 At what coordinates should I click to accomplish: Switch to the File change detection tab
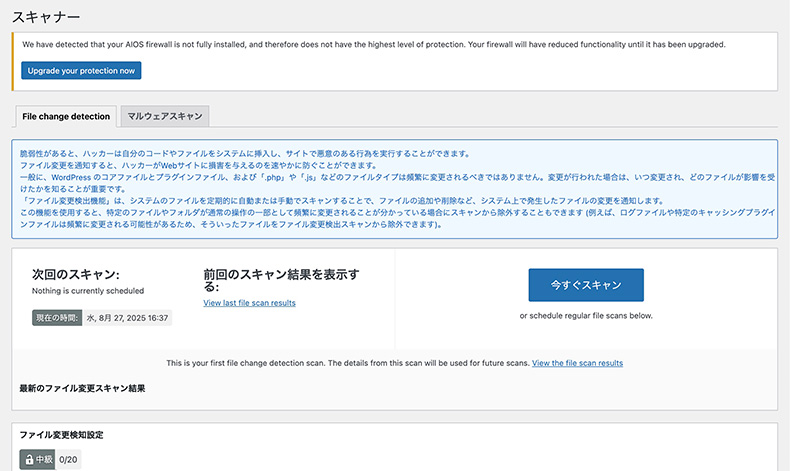(x=66, y=116)
